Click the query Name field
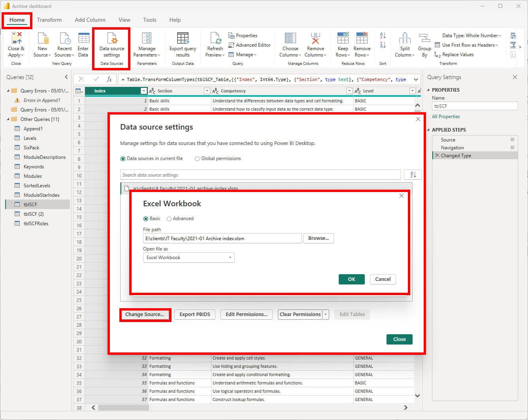528x420 pixels. (475, 106)
